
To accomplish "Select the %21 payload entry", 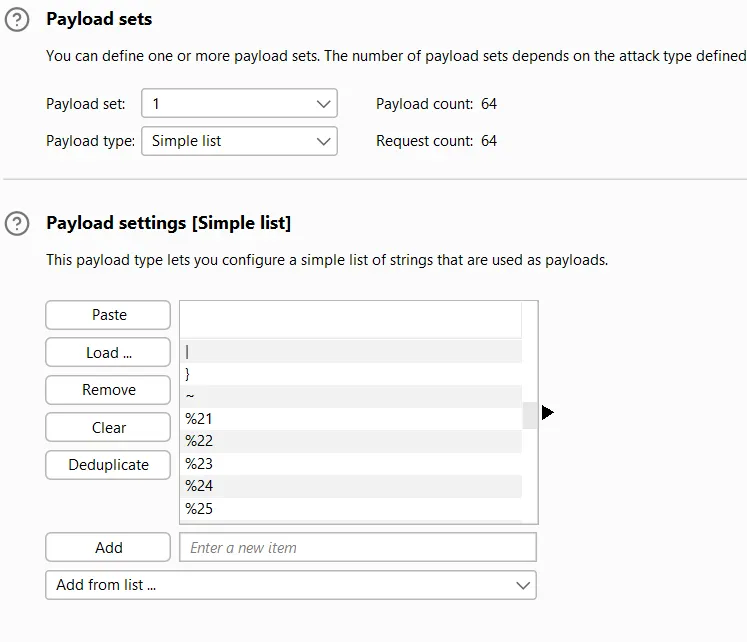I will pyautogui.click(x=350, y=419).
